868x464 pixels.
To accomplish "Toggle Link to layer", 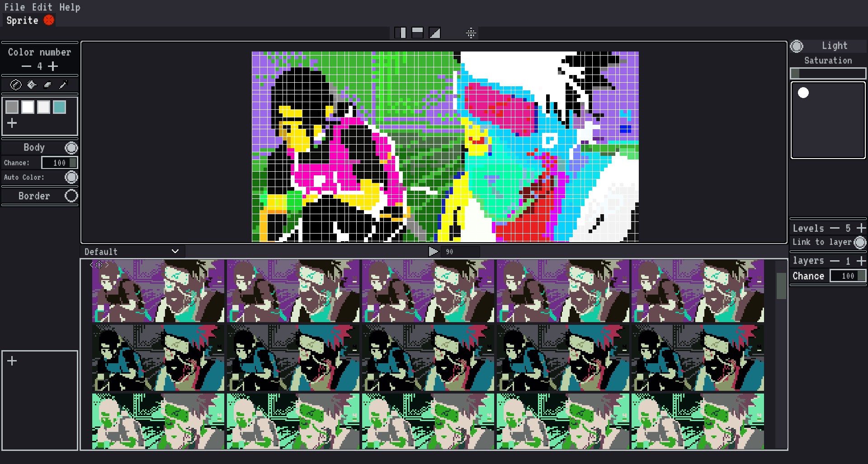I will [860, 243].
